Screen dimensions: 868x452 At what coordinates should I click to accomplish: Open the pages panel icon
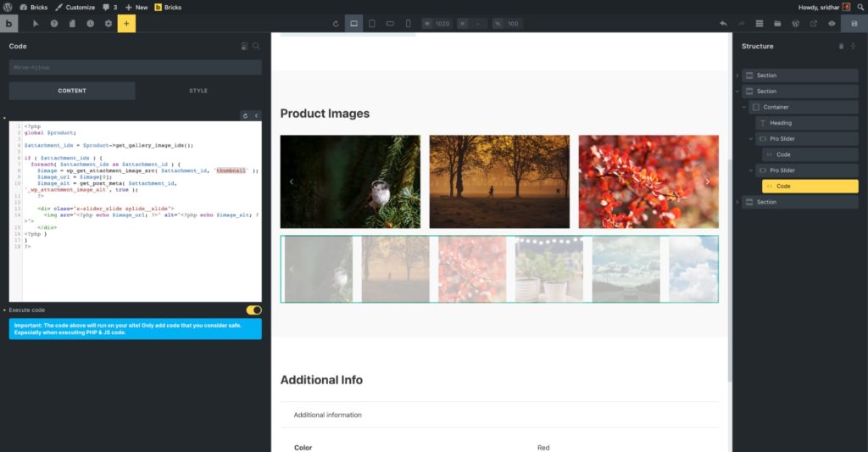tap(72, 23)
